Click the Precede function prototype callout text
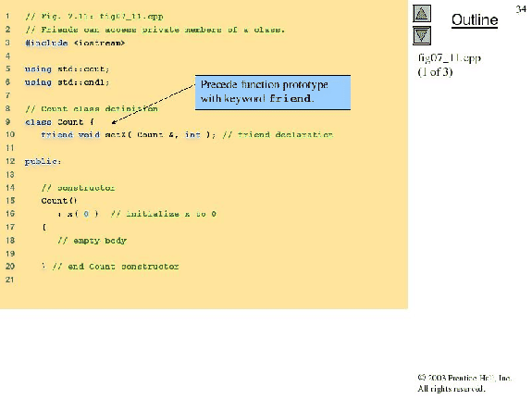The width and height of the screenshot is (532, 399). pyautogui.click(x=265, y=92)
